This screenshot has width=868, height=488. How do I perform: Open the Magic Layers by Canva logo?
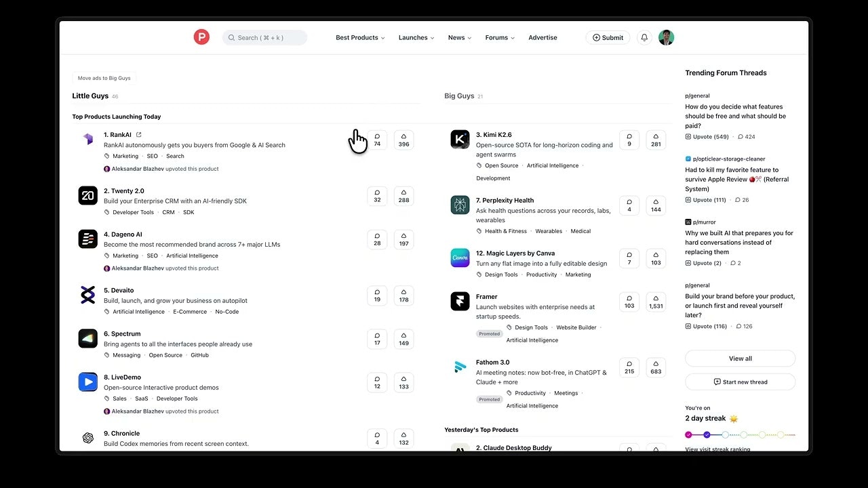[460, 258]
